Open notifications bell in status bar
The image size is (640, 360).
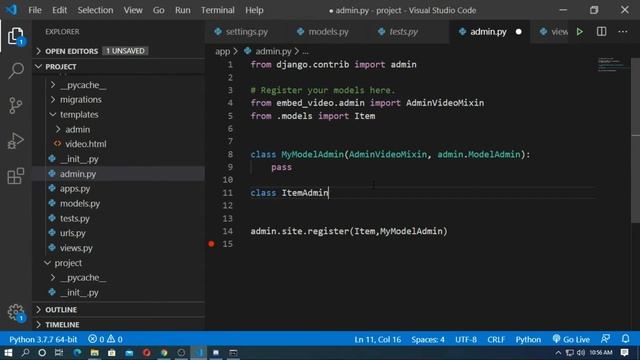pos(625,339)
